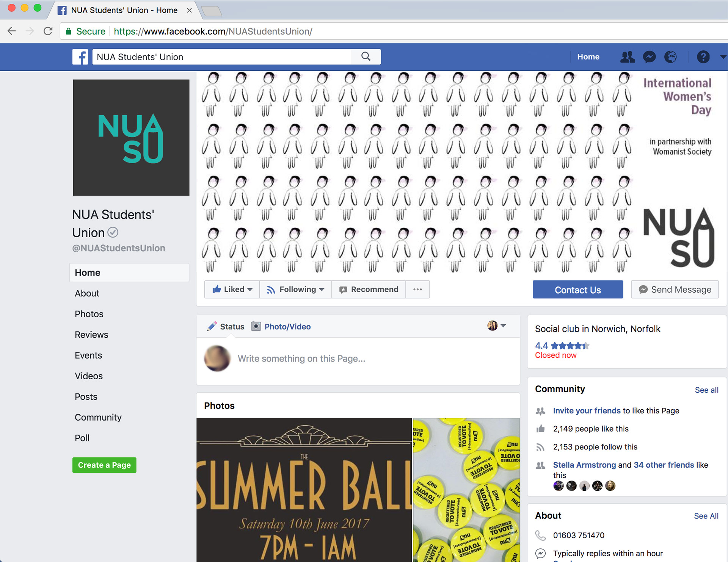Open the notifications globe icon

(670, 57)
